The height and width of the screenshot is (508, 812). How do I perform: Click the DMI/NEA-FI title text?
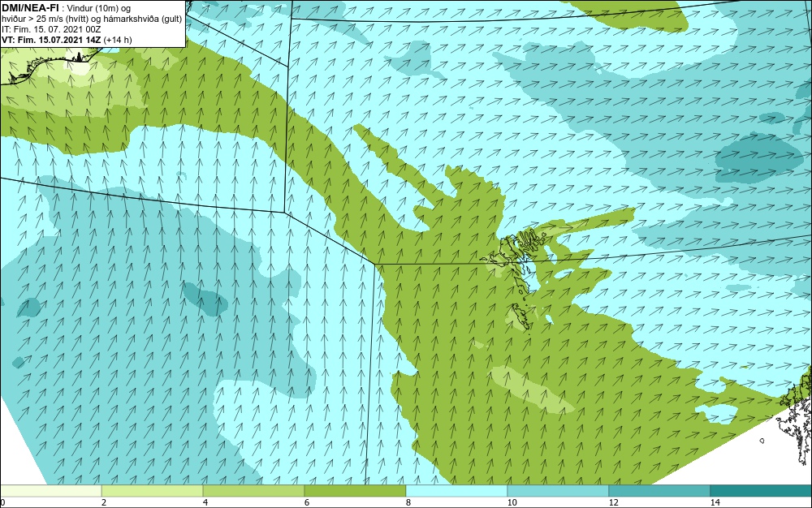pos(30,6)
